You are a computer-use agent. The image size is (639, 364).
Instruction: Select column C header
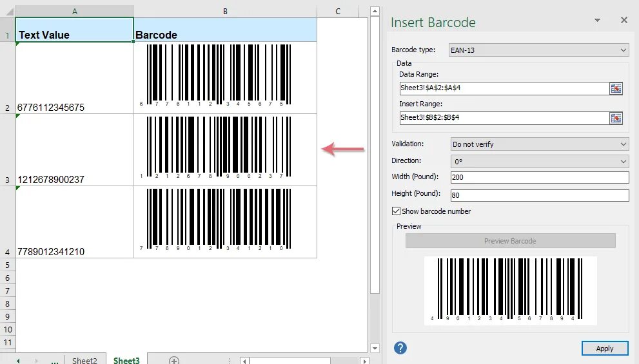338,12
